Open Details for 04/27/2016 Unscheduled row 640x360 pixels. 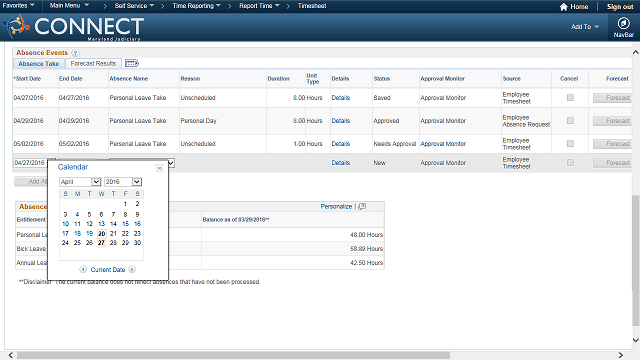tap(340, 98)
